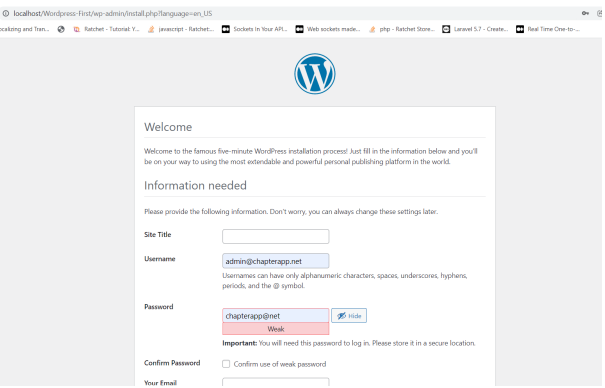Open the 'javascript - Ratchet' bookmark

click(x=181, y=29)
